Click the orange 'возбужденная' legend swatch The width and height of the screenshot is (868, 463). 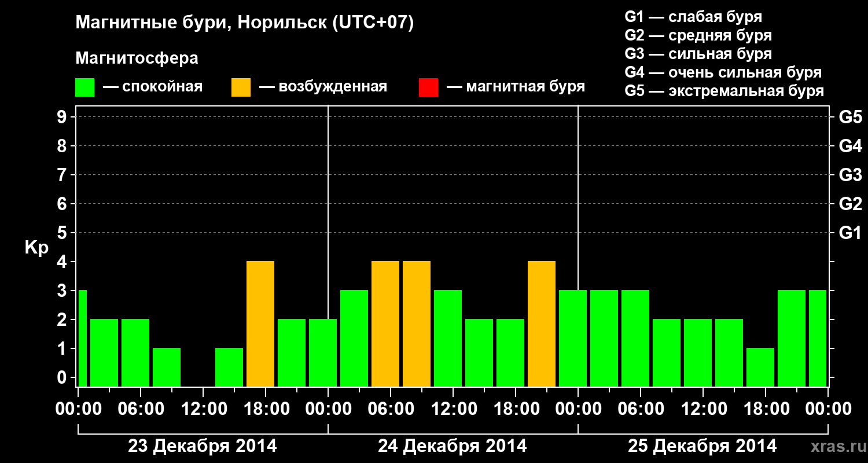click(241, 87)
